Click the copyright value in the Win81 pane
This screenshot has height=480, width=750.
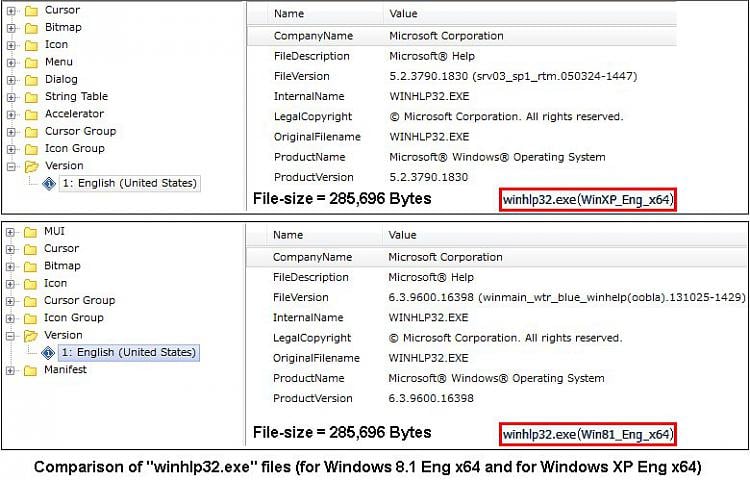[x=505, y=338]
